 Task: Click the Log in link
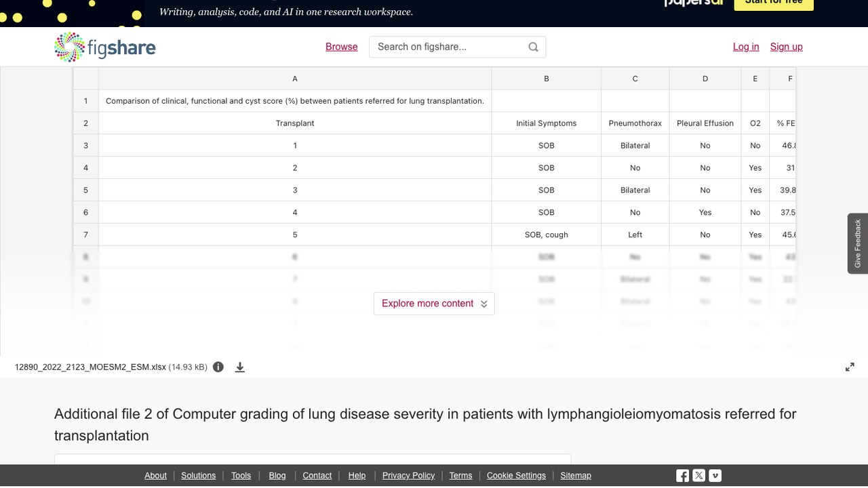[746, 47]
